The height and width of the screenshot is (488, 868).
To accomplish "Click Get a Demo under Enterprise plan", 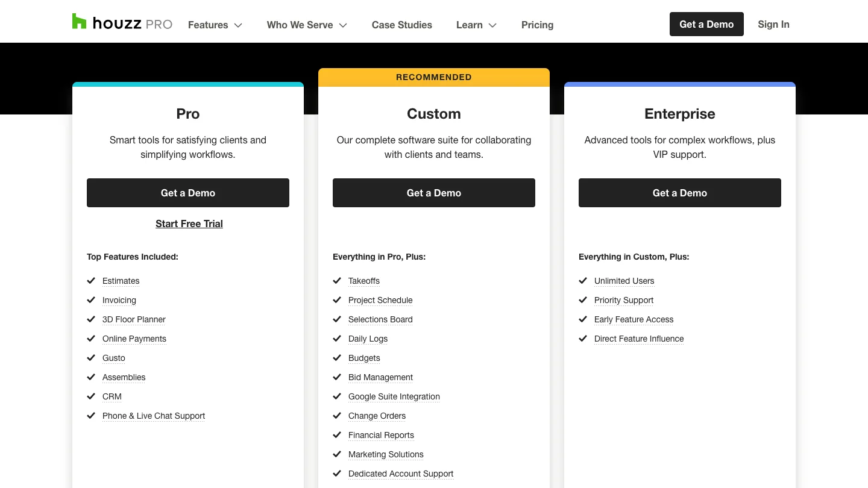I will (x=680, y=193).
